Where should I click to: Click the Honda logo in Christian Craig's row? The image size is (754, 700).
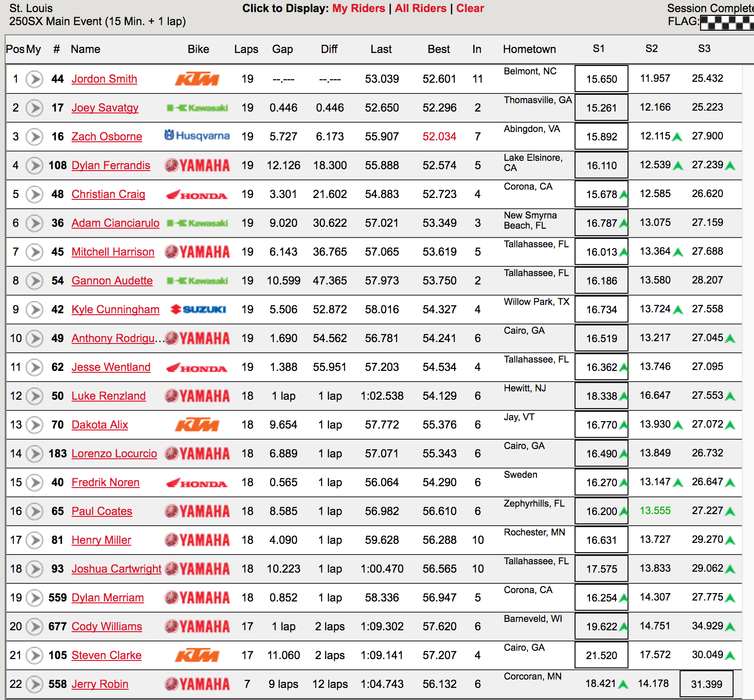click(x=197, y=195)
